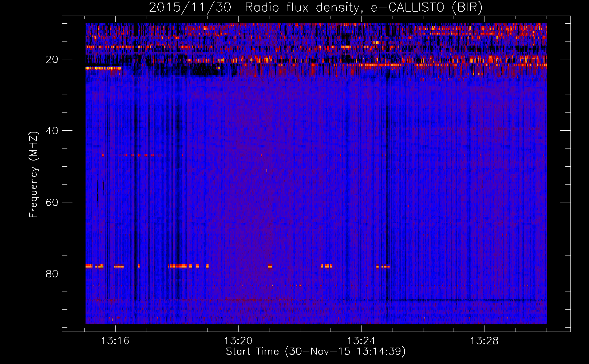The width and height of the screenshot is (589, 364).
Task: Click the long 78 MHz burst near 13:18
Action: click(x=178, y=266)
